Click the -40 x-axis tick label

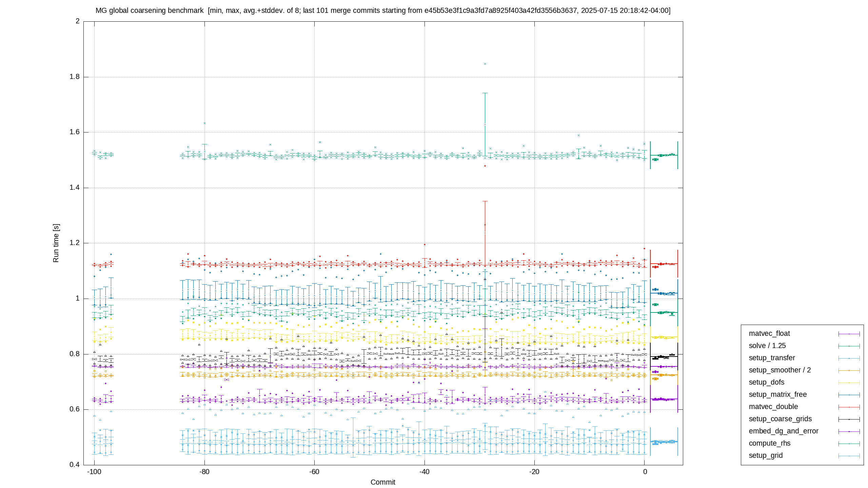[x=424, y=472]
